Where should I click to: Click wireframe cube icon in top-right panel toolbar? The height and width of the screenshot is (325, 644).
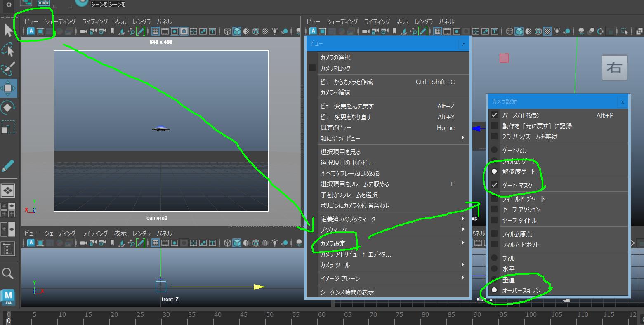(510, 31)
